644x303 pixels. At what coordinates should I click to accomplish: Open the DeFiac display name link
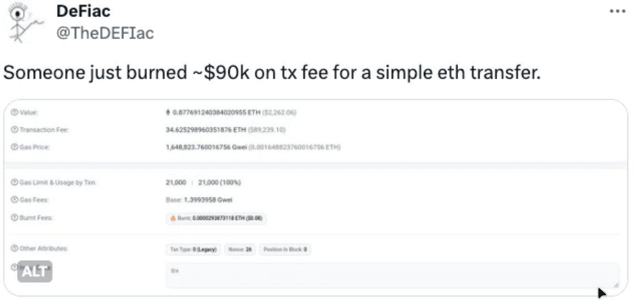83,10
